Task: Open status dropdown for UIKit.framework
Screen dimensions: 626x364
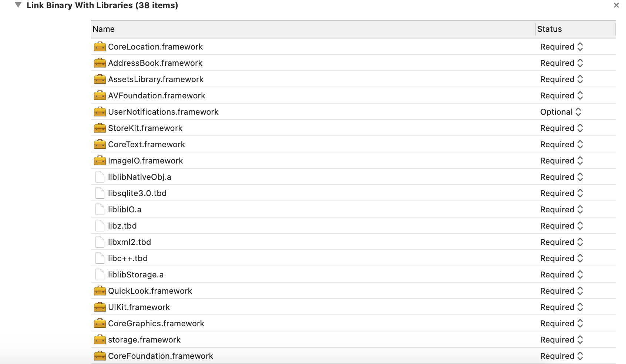Action: point(562,307)
